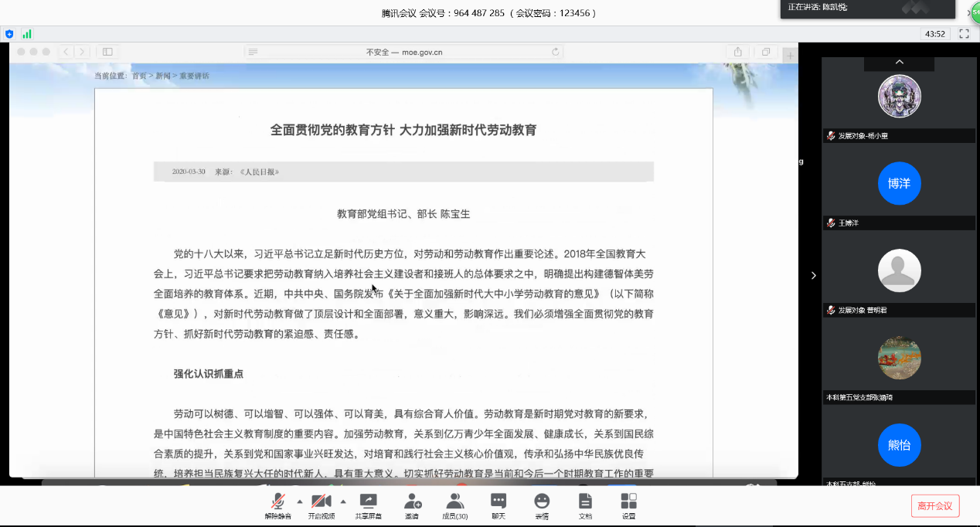Click the green network signal indicator
This screenshot has height=527, width=980.
coord(27,34)
